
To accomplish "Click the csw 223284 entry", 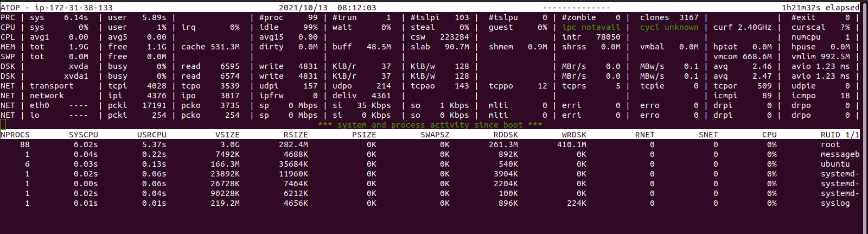I will (440, 37).
